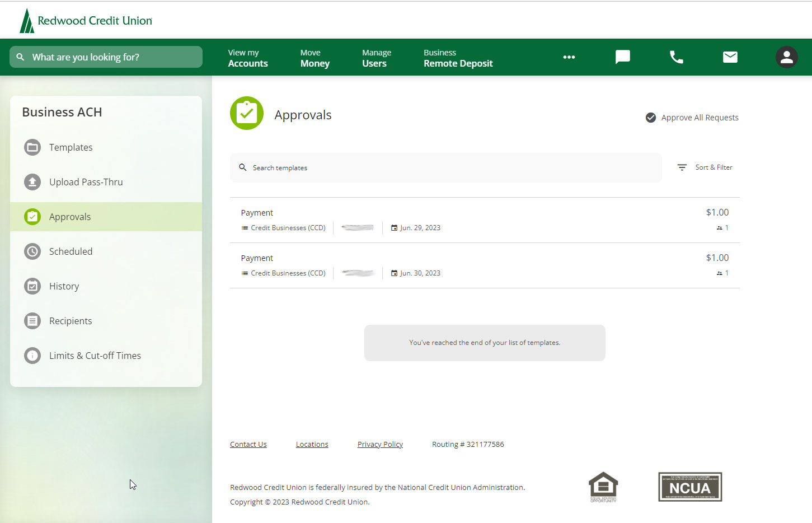This screenshot has width=812, height=523.
Task: Click the History calendar icon
Action: coord(32,286)
